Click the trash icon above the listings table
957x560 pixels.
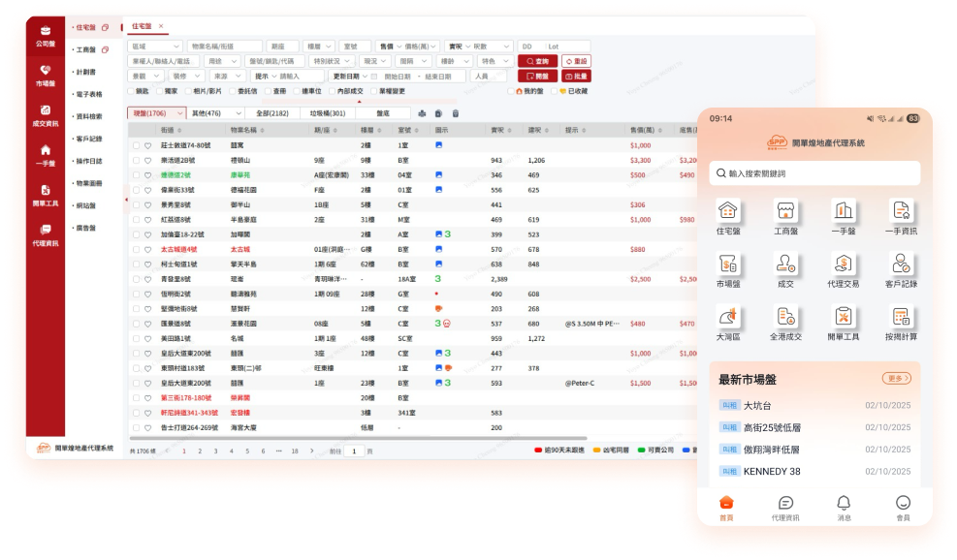tap(456, 113)
